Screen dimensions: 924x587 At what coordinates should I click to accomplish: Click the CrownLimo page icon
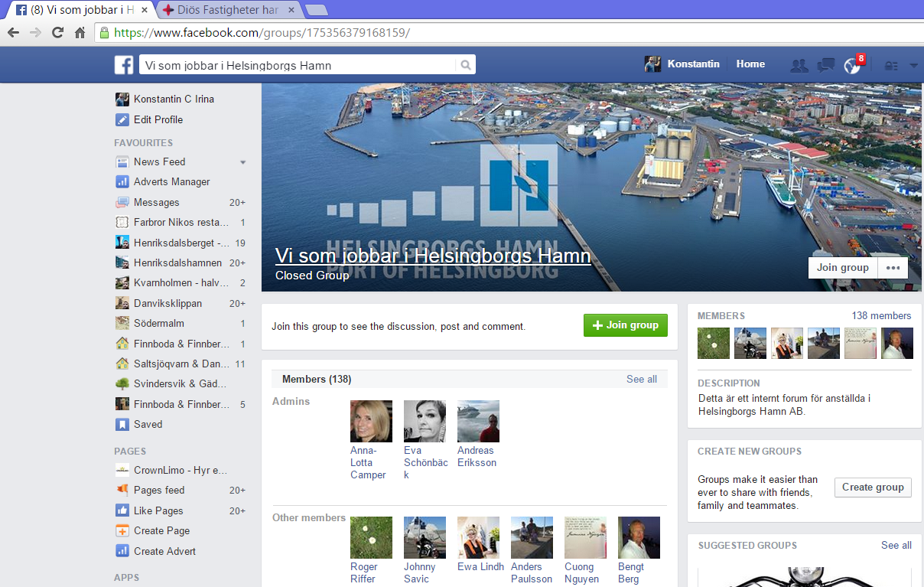tap(122, 470)
